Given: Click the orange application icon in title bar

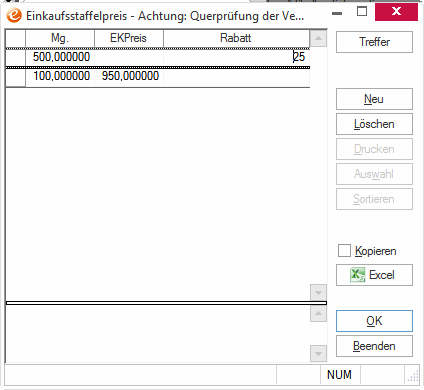Looking at the screenshot, I should click(14, 16).
